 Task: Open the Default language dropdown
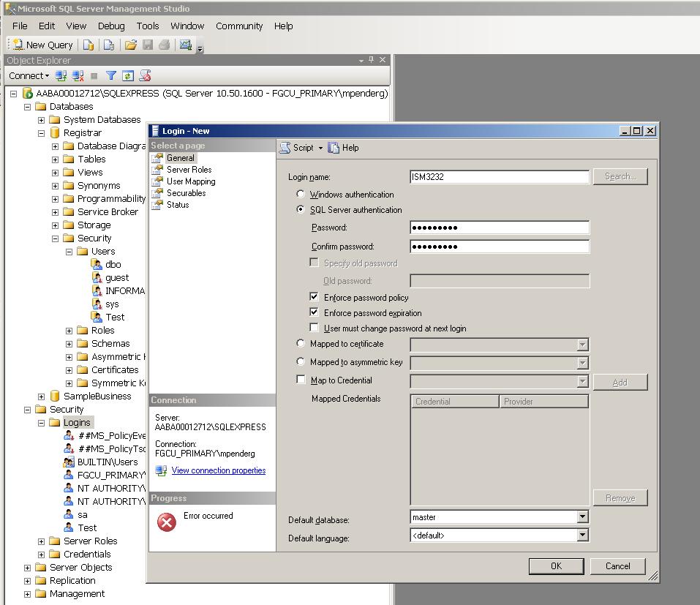tap(582, 535)
